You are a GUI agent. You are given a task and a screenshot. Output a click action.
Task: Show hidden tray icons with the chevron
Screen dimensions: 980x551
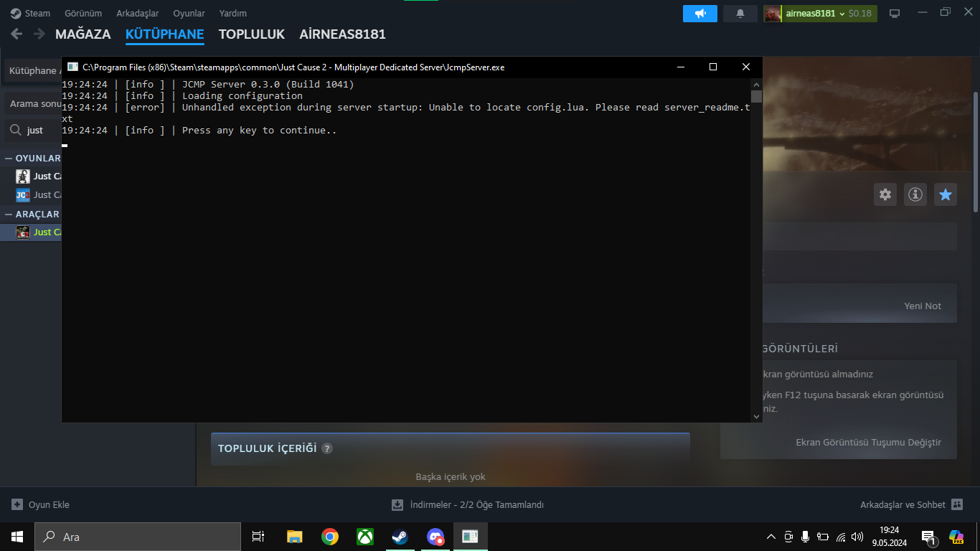click(771, 537)
